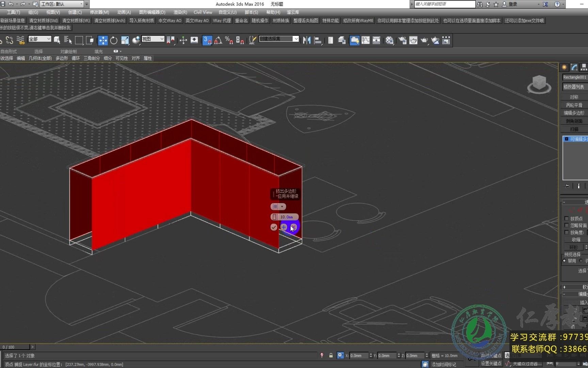Open the 修改器列表 modifier list dropdown
588x368 pixels.
[x=575, y=87]
